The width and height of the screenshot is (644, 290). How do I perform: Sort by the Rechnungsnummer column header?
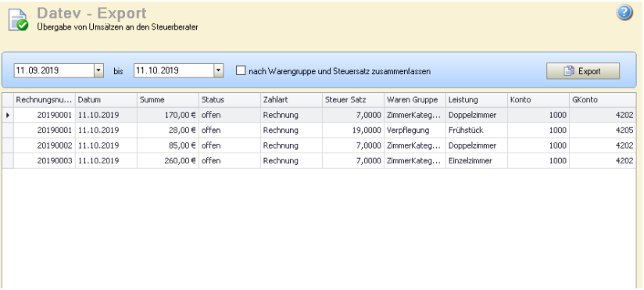tap(45, 100)
